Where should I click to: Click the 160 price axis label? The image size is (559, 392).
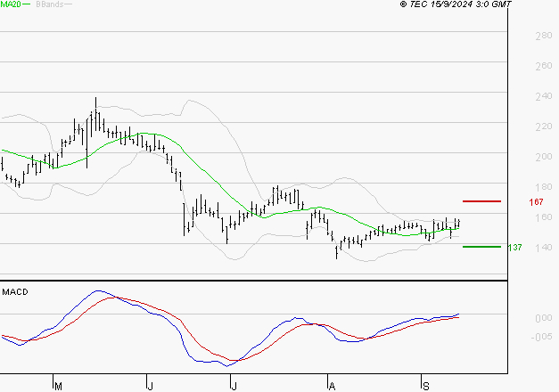(544, 217)
